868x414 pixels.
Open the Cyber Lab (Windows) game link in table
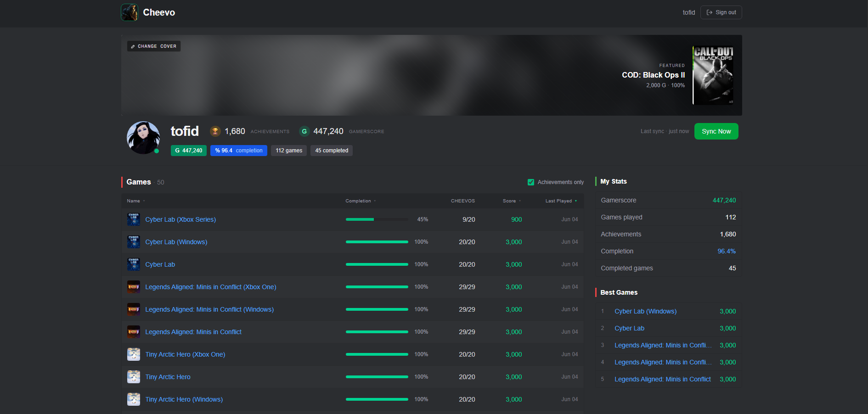click(x=176, y=242)
